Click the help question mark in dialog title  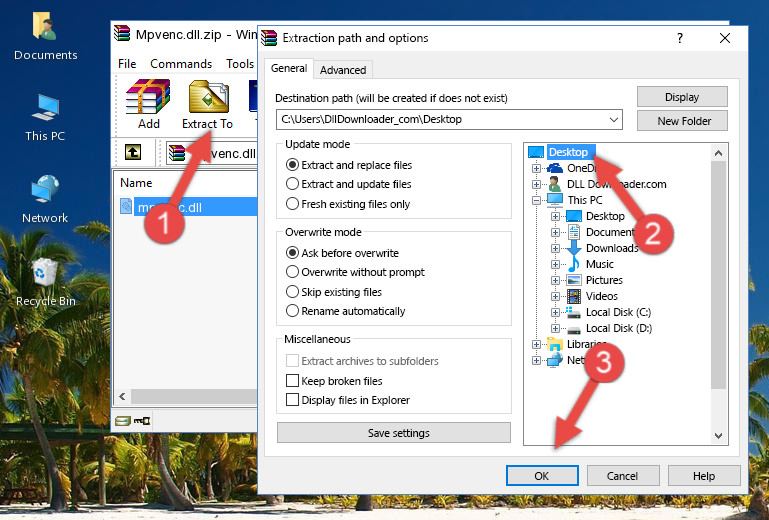point(680,38)
